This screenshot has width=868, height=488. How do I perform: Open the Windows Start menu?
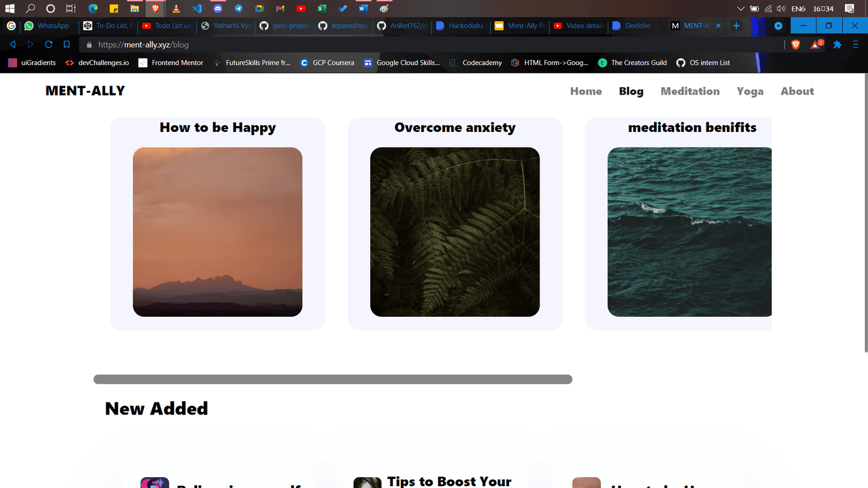pyautogui.click(x=10, y=8)
